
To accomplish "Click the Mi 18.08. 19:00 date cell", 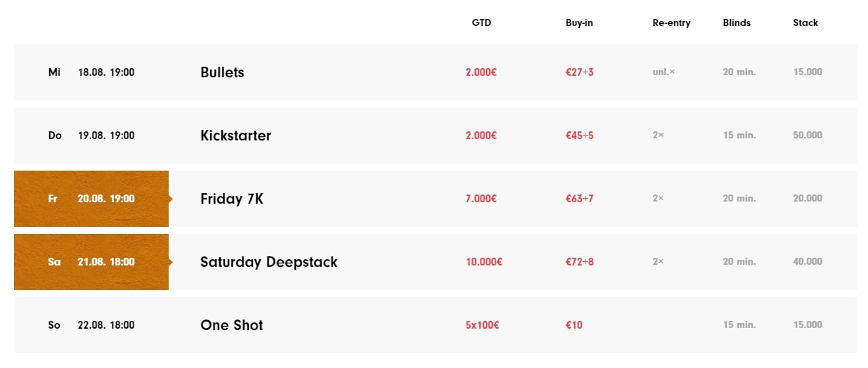I will tap(91, 72).
